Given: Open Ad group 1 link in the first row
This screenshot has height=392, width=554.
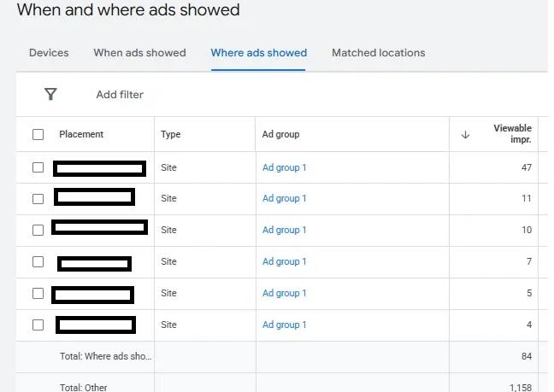Looking at the screenshot, I should point(284,167).
